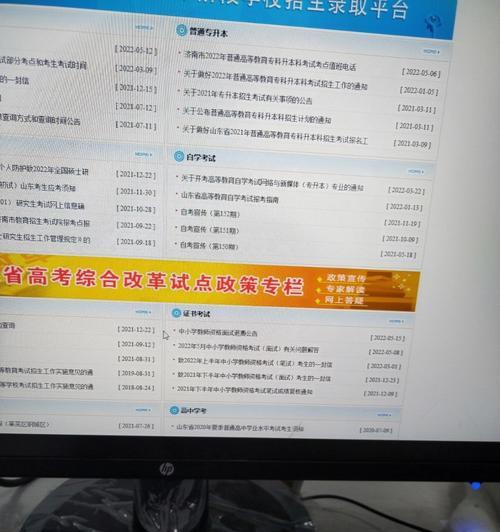The image size is (500, 532).
Task: Open the link 研究生考试网上信息确
Action: click(42, 204)
